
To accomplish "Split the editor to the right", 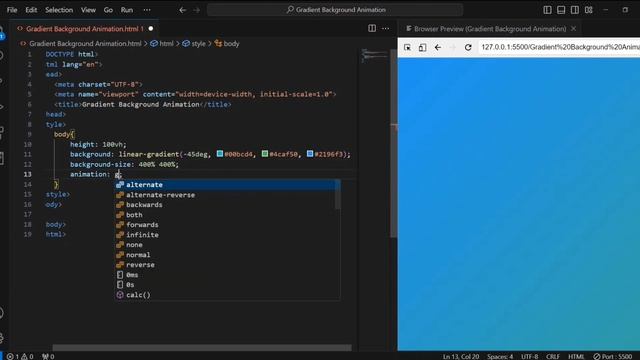I will pos(372,29).
